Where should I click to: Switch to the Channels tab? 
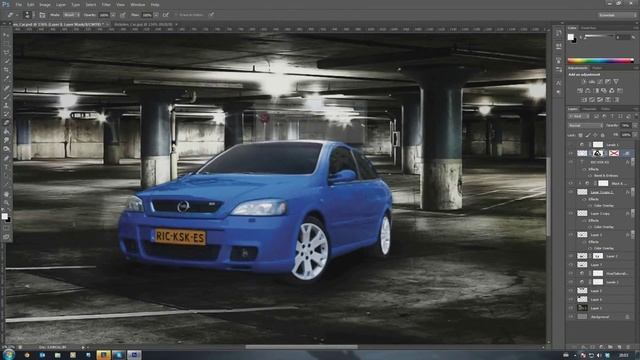coord(589,109)
